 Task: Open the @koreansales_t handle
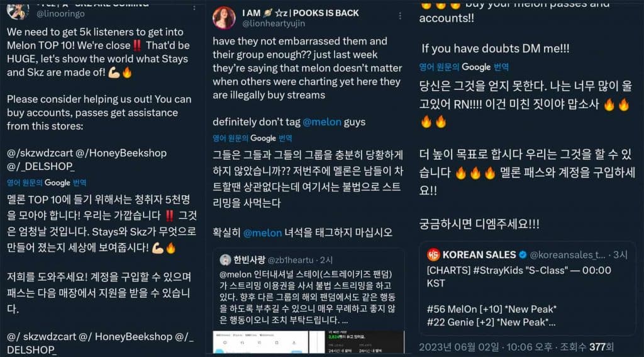[568, 255]
